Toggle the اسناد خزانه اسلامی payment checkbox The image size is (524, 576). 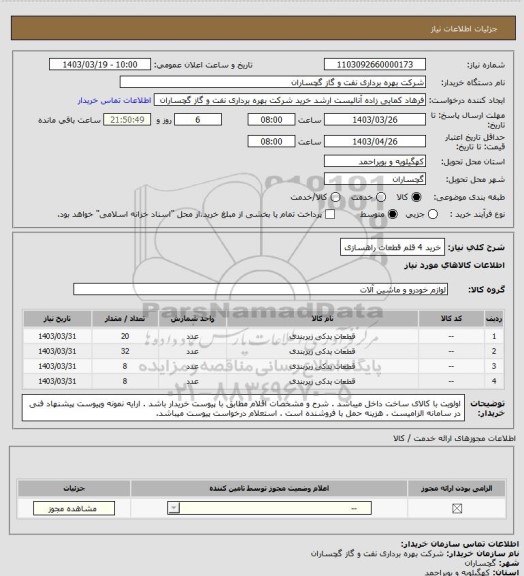(330, 215)
